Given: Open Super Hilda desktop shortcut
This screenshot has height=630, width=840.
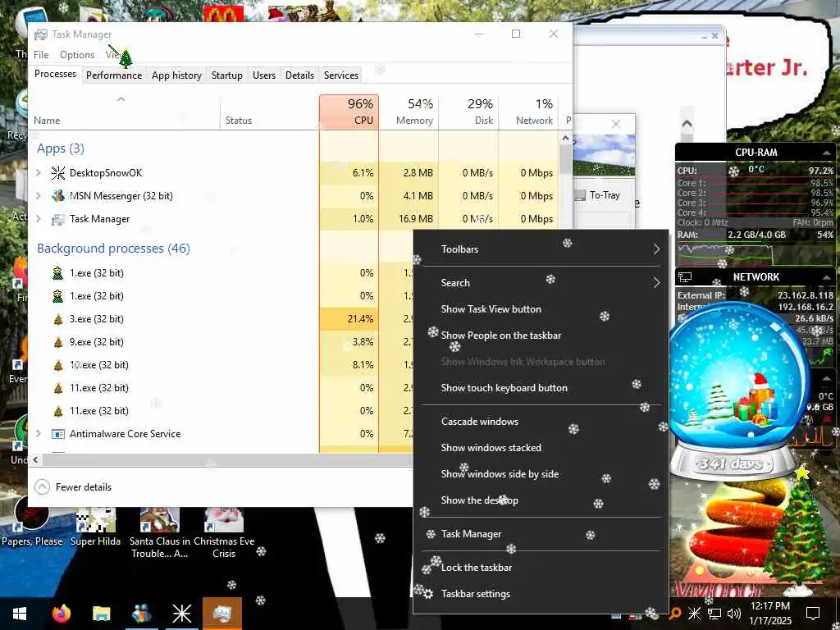Looking at the screenshot, I should pyautogui.click(x=95, y=526).
